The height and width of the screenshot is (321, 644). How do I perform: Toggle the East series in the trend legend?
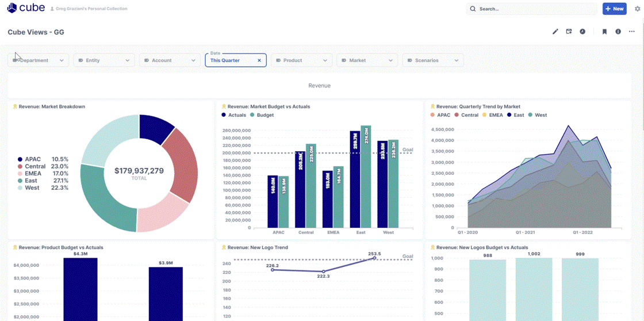515,115
